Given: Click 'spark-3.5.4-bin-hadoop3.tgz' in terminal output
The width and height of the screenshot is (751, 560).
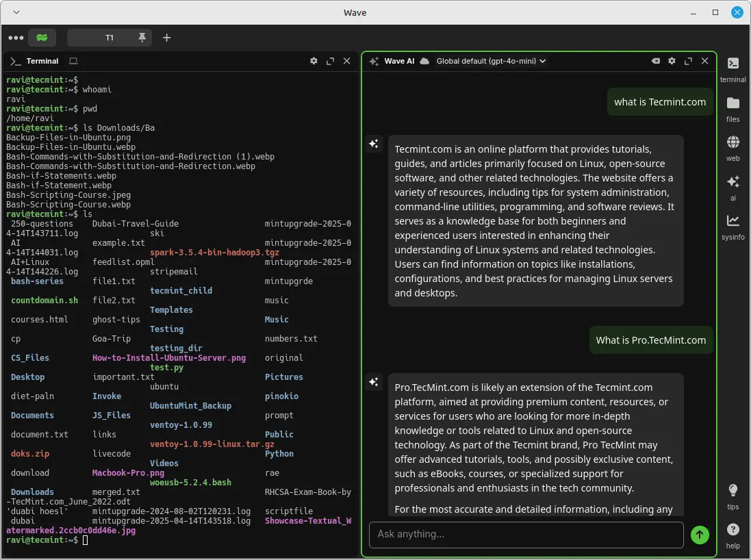Looking at the screenshot, I should coord(214,253).
